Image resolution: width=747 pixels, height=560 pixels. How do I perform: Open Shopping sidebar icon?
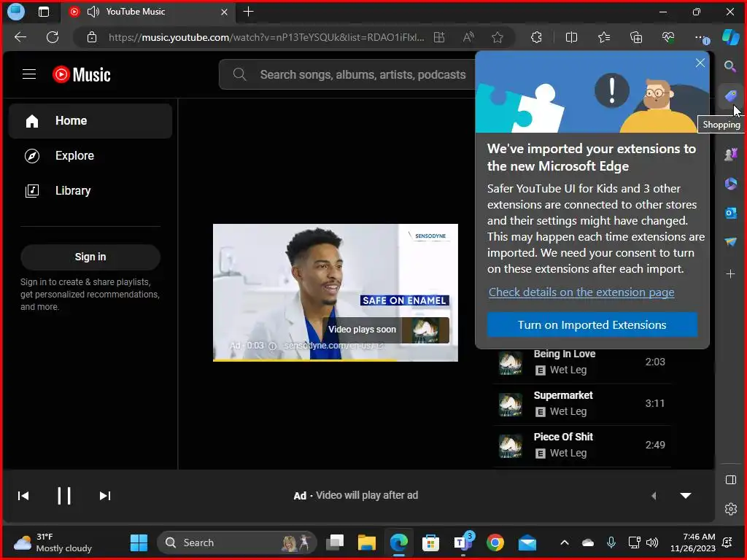point(730,96)
